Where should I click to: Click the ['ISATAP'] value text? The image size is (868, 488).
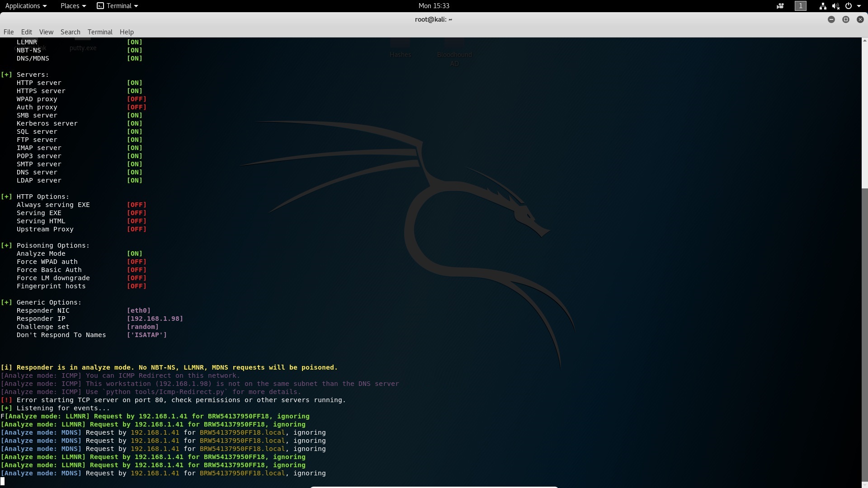click(x=147, y=335)
